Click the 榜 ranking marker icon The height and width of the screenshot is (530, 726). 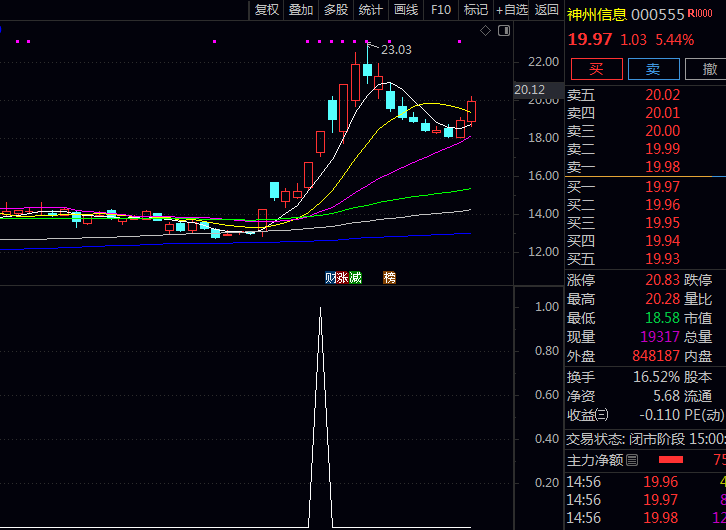pos(389,278)
